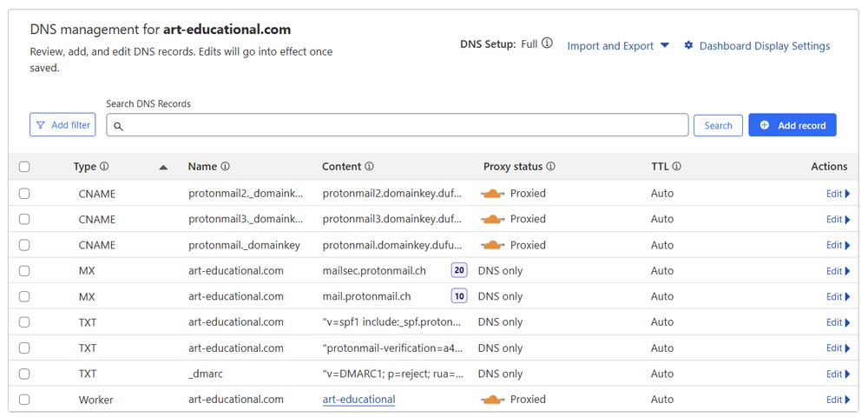Click the info icon beside Content header

[x=369, y=167]
